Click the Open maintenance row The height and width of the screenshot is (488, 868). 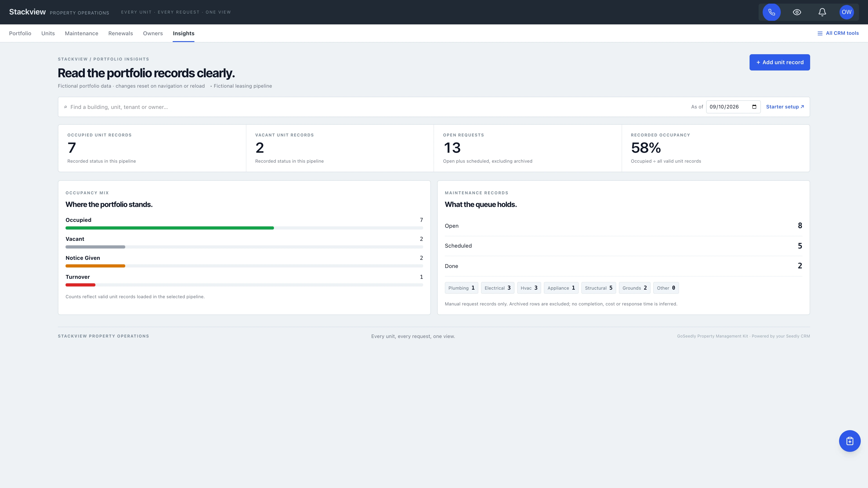pos(623,226)
